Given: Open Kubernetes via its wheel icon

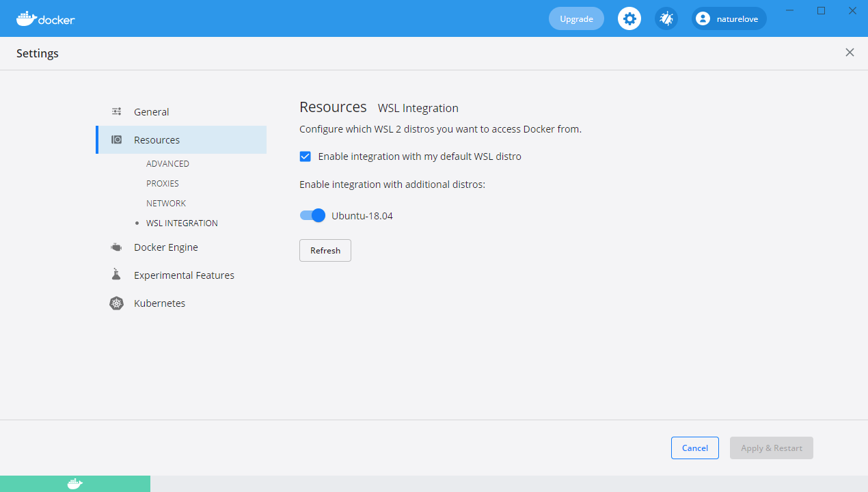Looking at the screenshot, I should pyautogui.click(x=116, y=303).
